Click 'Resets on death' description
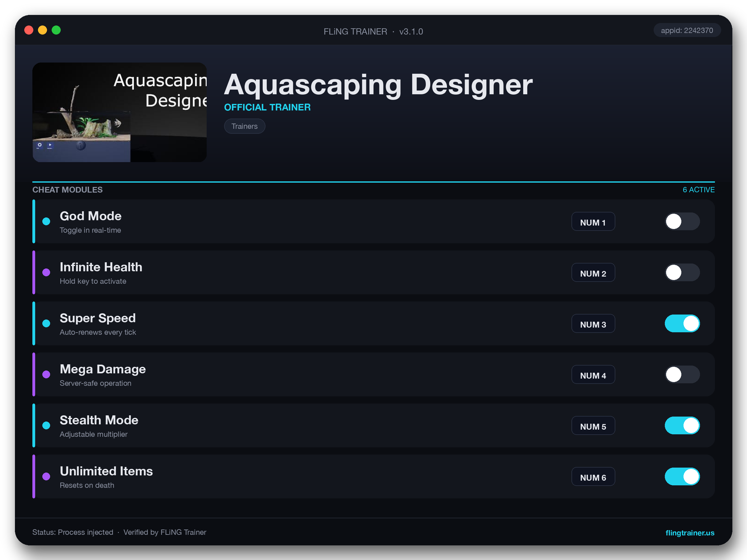 (87, 485)
